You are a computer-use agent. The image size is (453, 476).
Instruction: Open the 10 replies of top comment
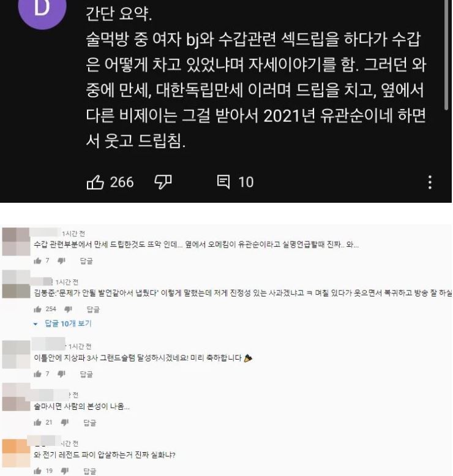pos(235,182)
